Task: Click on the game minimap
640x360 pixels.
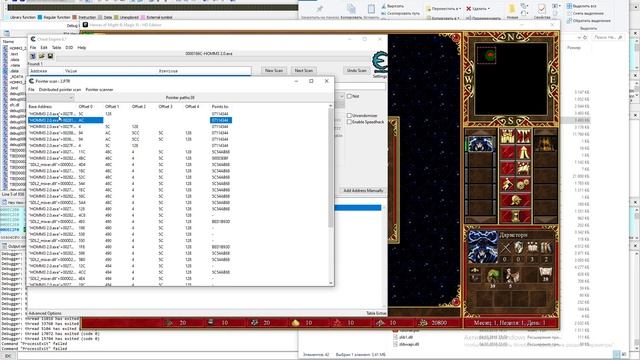Action: click(511, 79)
